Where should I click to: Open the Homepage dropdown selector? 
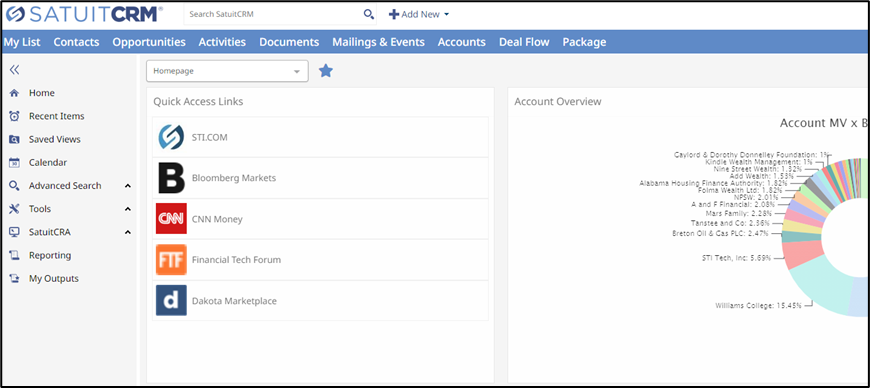pos(227,71)
